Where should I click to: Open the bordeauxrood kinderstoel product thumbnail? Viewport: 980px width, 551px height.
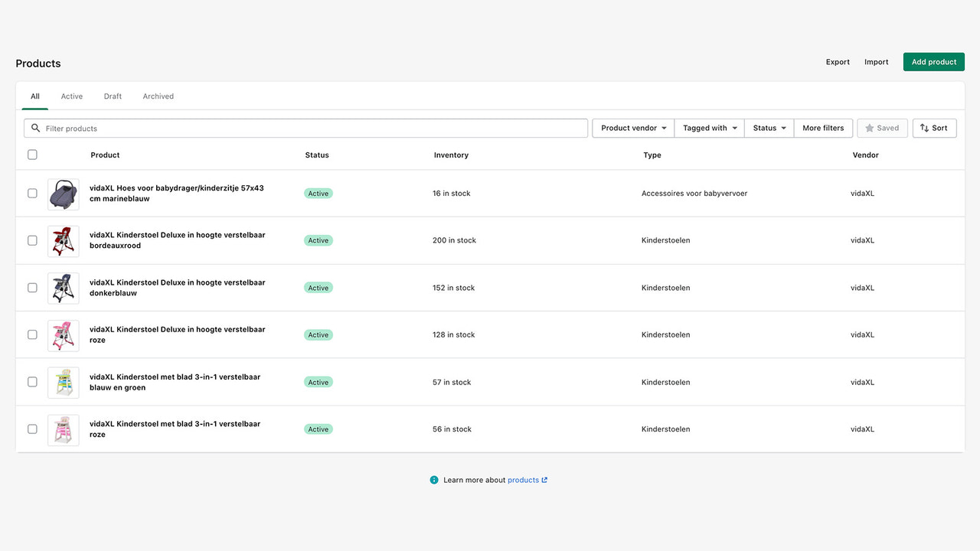(63, 240)
